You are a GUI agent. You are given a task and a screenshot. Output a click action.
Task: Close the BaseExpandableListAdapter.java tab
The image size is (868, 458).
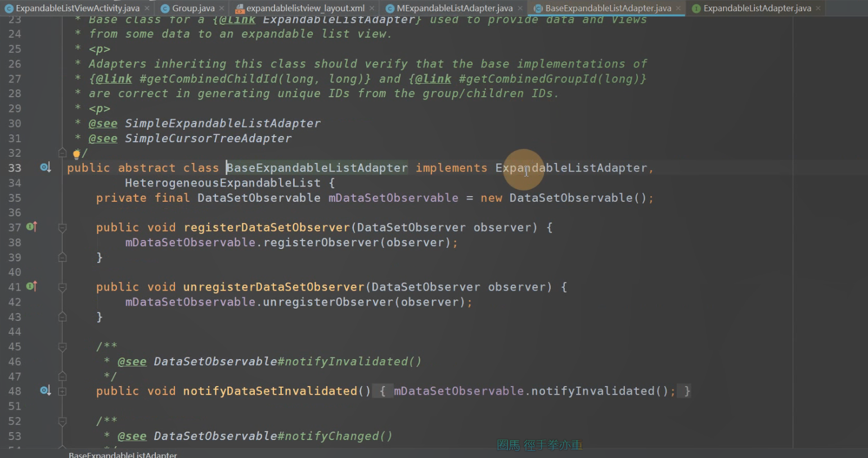[678, 8]
